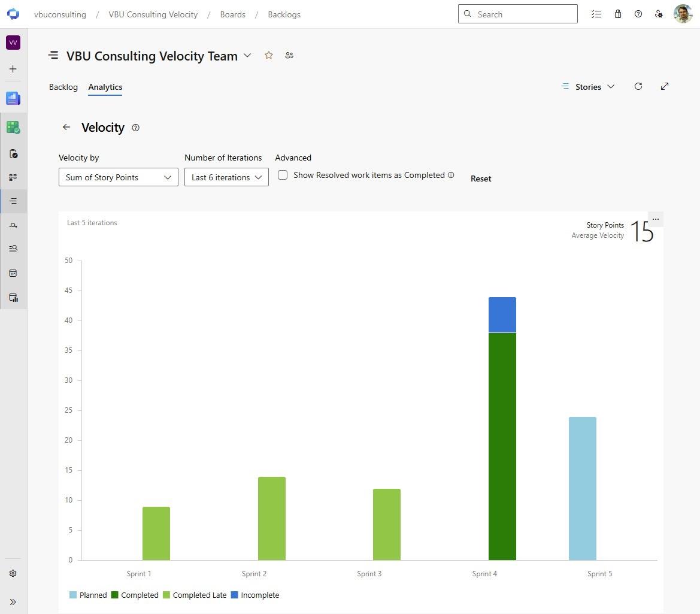Viewport: 700px width, 614px height.
Task: Open Velocity help info icon
Action: (x=136, y=128)
